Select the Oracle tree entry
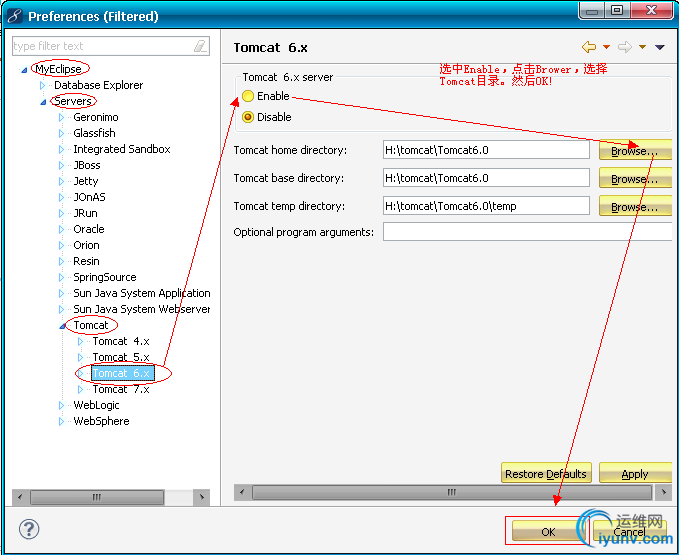The width and height of the screenshot is (679, 555). (x=89, y=229)
